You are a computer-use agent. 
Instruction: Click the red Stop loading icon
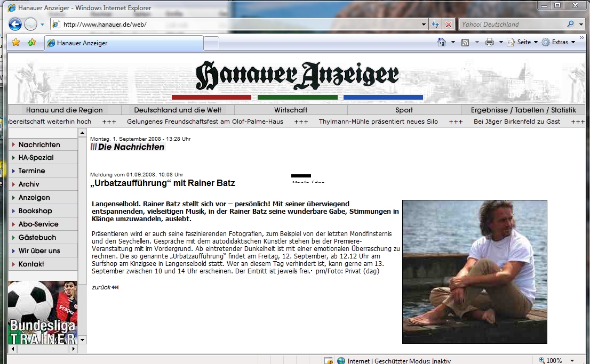448,25
